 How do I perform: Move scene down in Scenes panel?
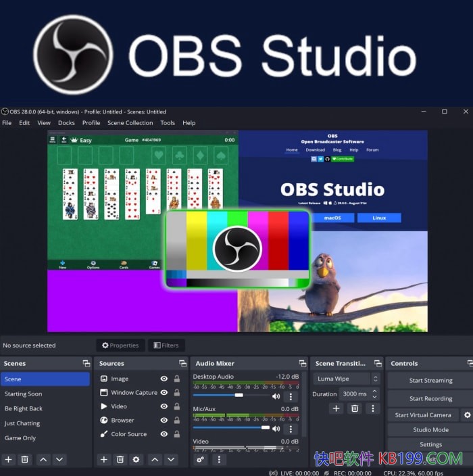[x=59, y=459]
